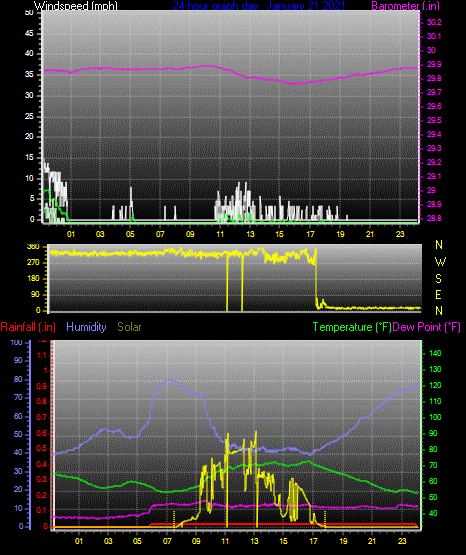Click the "30.2" barometer axis value
The width and height of the screenshot is (466, 555).
click(x=434, y=22)
